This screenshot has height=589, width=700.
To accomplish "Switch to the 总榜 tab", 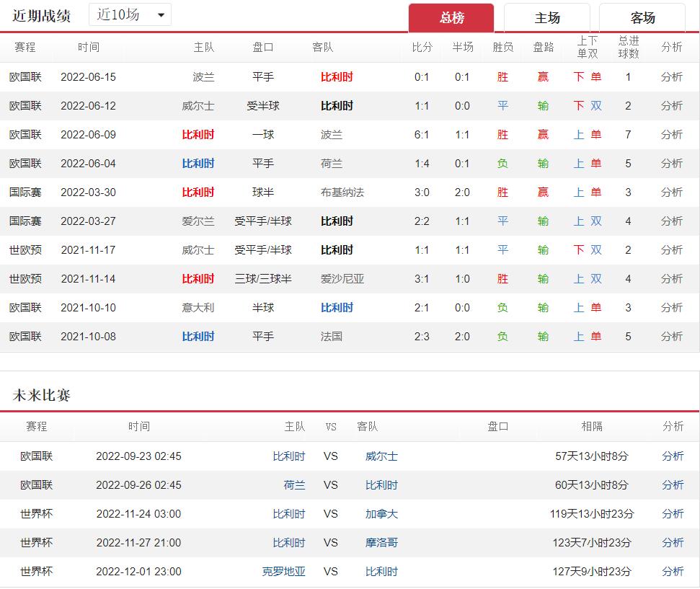I will [451, 18].
